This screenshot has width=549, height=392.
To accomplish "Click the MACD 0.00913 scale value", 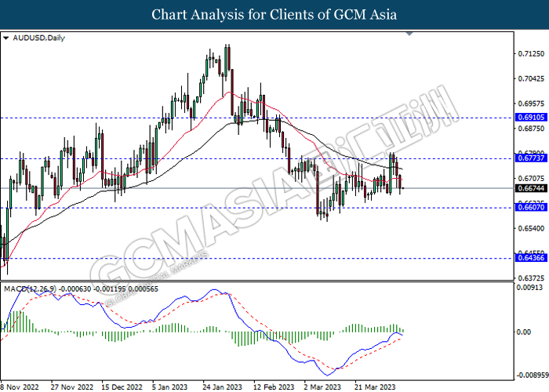I will pos(529,288).
